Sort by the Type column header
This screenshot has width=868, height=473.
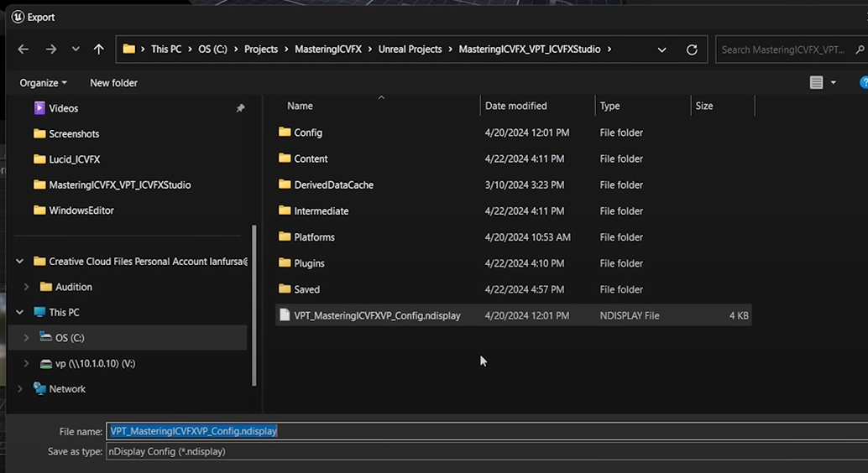609,106
